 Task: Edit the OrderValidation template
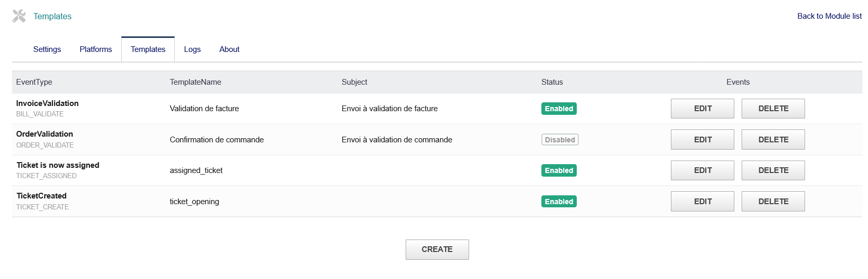[702, 140]
